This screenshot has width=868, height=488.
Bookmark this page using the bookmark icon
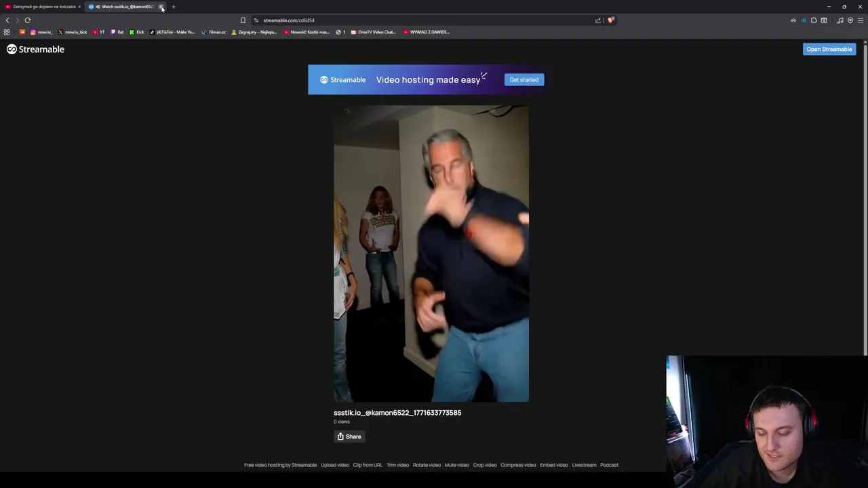[243, 20]
